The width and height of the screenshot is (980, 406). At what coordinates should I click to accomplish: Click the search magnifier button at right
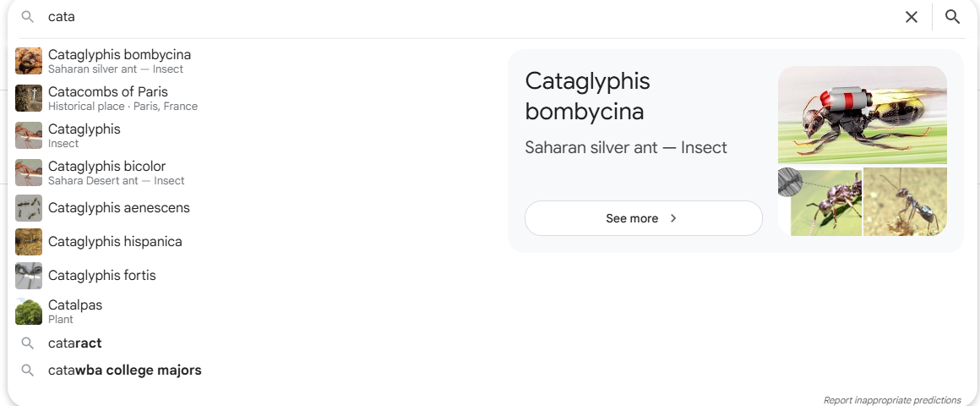pos(952,17)
